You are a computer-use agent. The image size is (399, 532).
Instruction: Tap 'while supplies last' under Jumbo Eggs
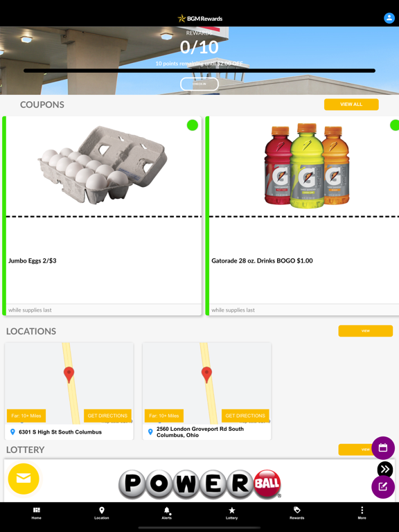(30, 310)
